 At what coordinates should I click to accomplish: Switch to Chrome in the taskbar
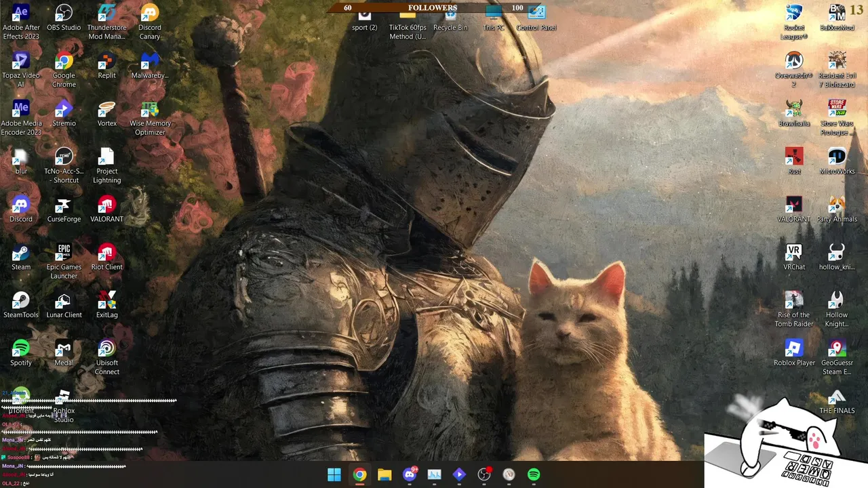pyautogui.click(x=359, y=474)
